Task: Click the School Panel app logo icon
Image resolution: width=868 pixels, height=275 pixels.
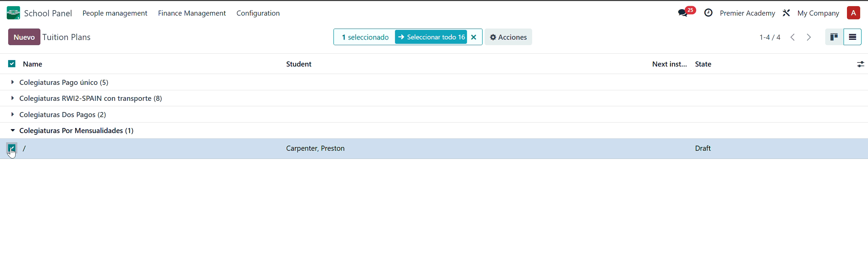Action: [13, 13]
